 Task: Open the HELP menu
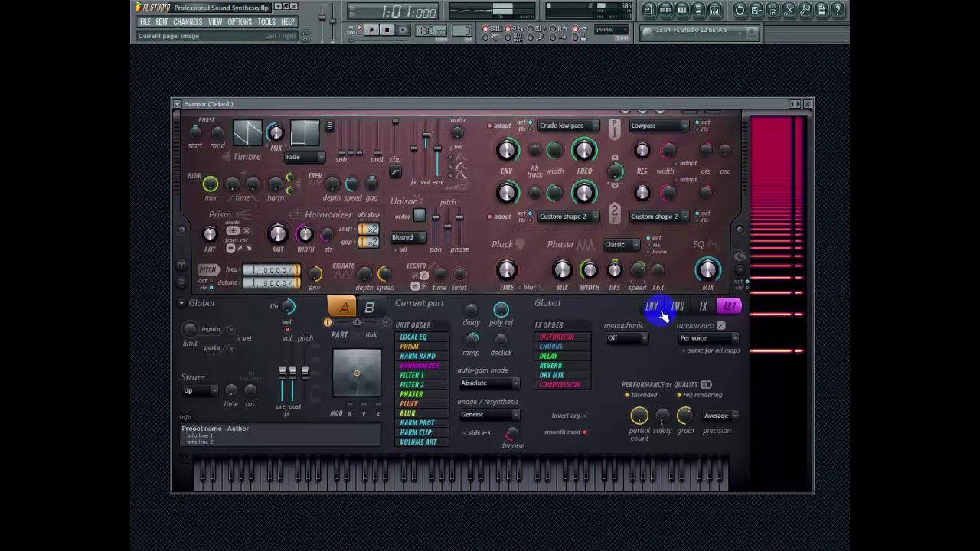coord(288,22)
